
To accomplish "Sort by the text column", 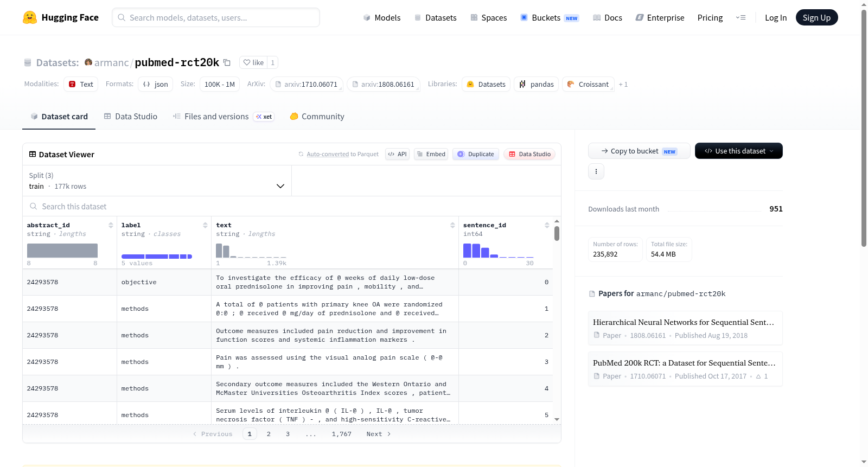I will (x=452, y=225).
